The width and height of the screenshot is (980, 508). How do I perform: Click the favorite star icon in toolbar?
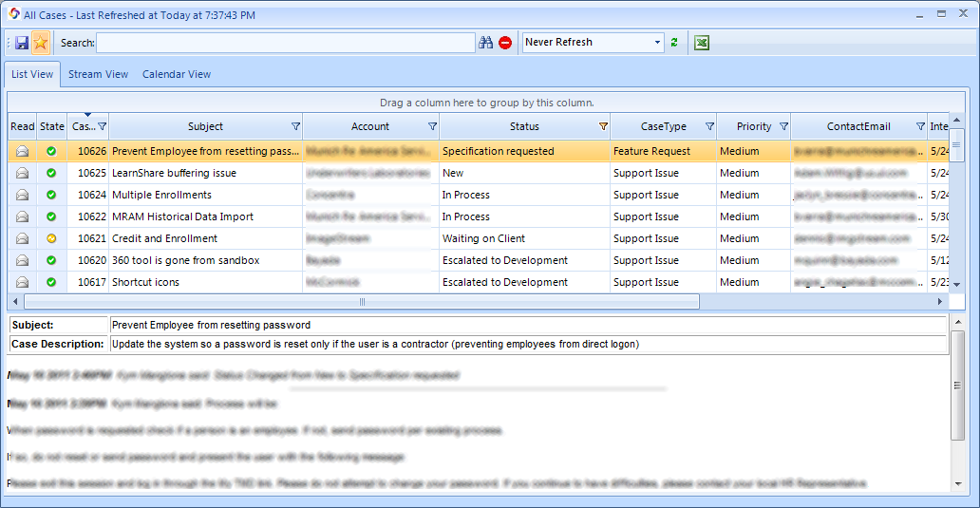tap(41, 43)
